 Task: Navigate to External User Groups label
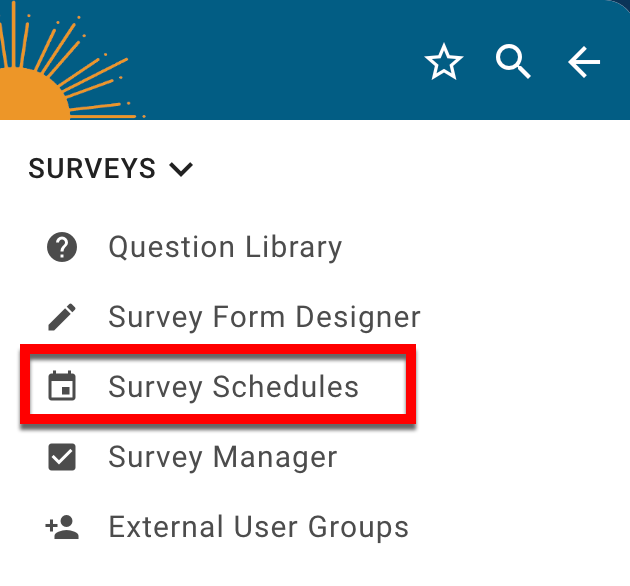click(x=258, y=527)
